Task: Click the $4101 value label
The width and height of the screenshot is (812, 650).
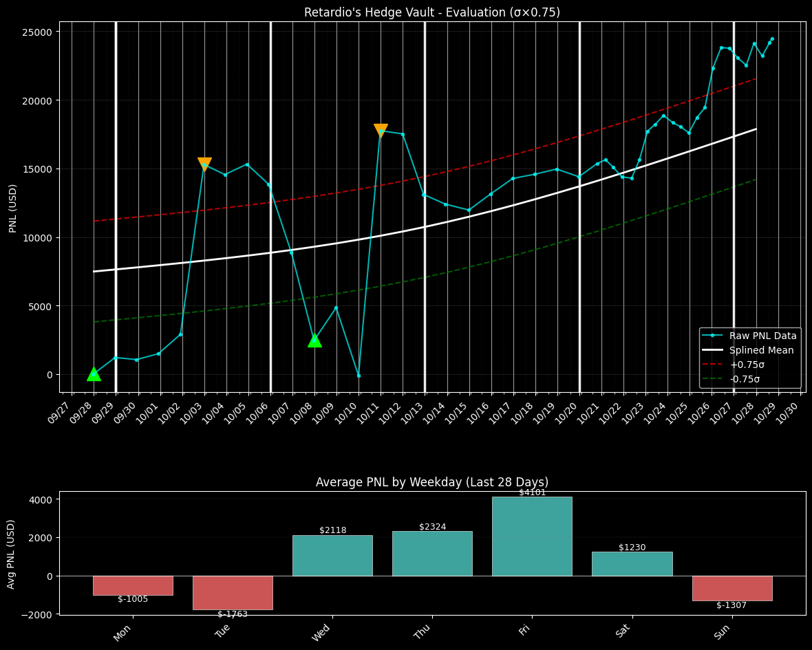Action: click(x=532, y=492)
